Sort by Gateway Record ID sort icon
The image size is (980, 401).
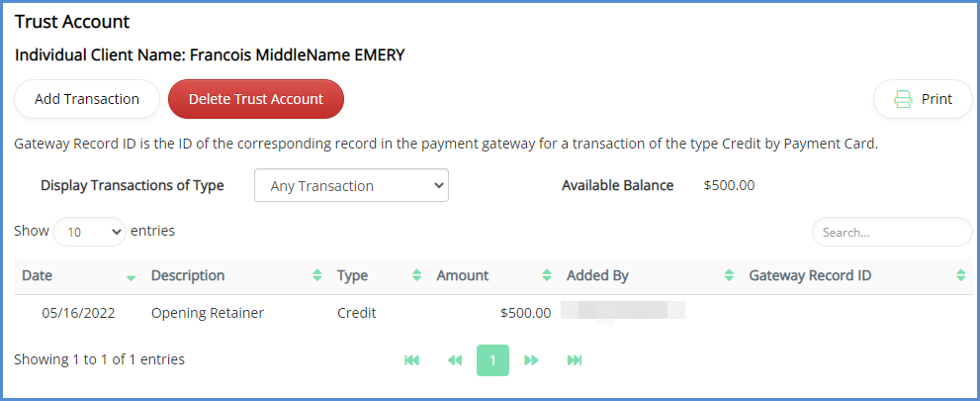(960, 275)
